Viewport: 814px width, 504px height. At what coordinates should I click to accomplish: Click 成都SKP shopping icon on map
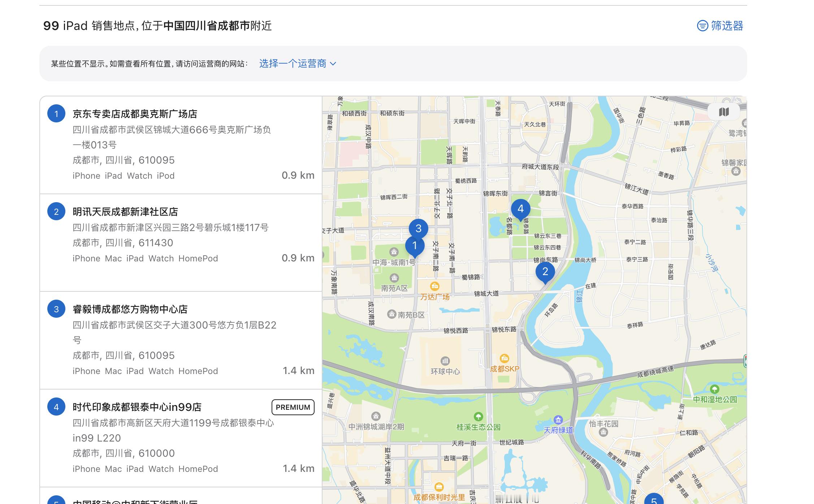[x=504, y=359]
